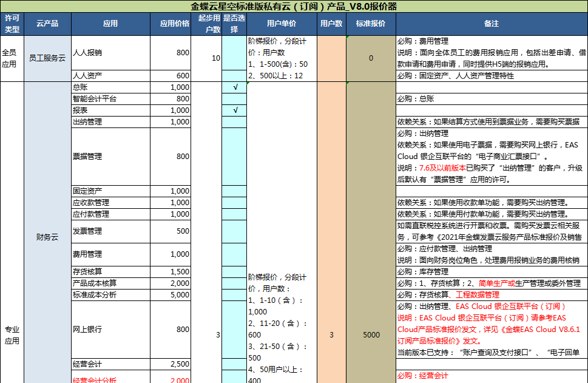
Task: Select the 应收款管理 application cell
Action: [110, 203]
